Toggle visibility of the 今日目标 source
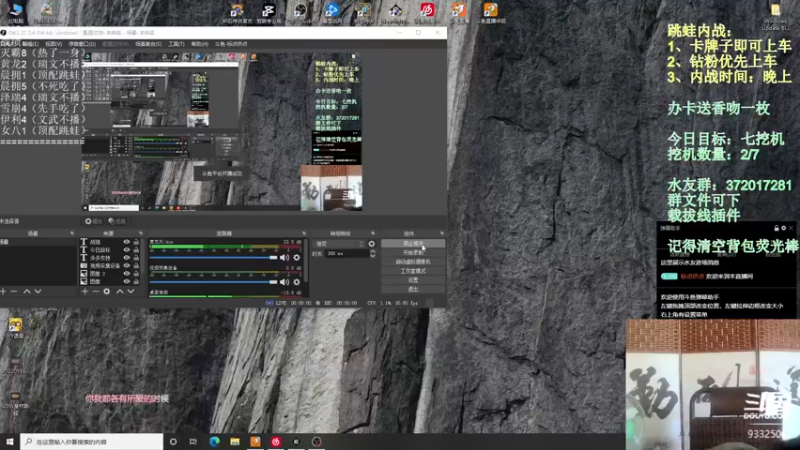The image size is (800, 450). coord(127,250)
